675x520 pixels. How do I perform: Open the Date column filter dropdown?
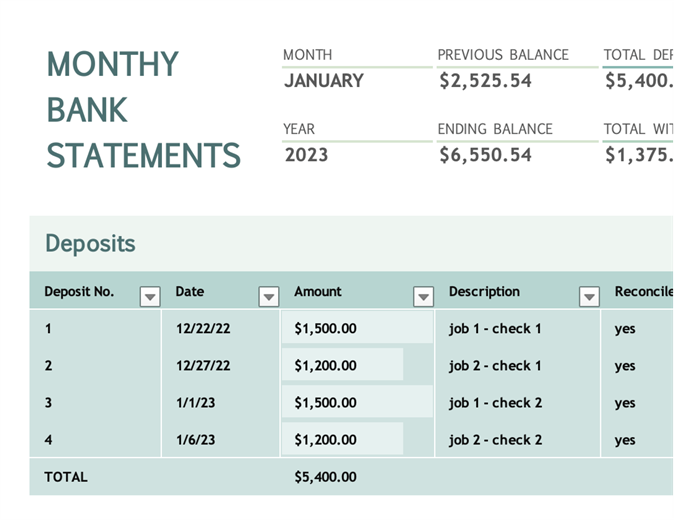pyautogui.click(x=268, y=296)
